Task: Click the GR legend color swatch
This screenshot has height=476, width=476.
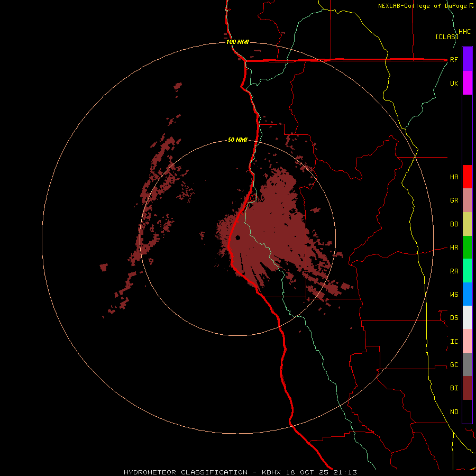Action: pos(467,200)
